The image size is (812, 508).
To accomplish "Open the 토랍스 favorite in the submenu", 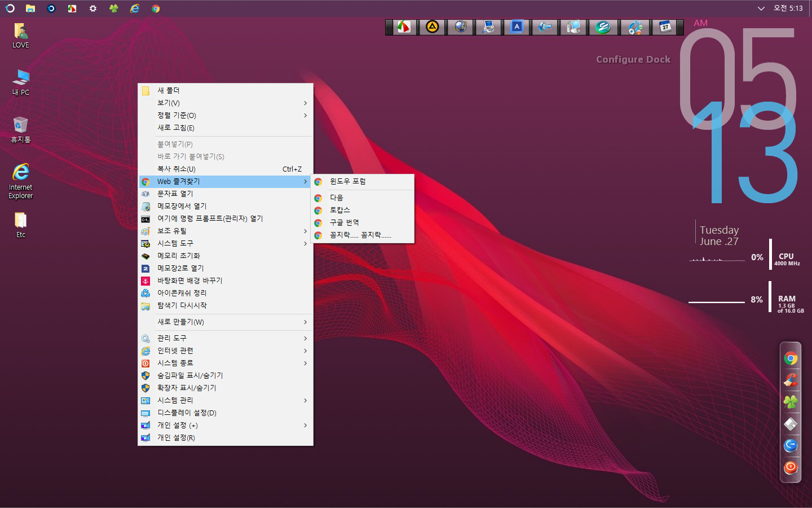I will [x=363, y=210].
